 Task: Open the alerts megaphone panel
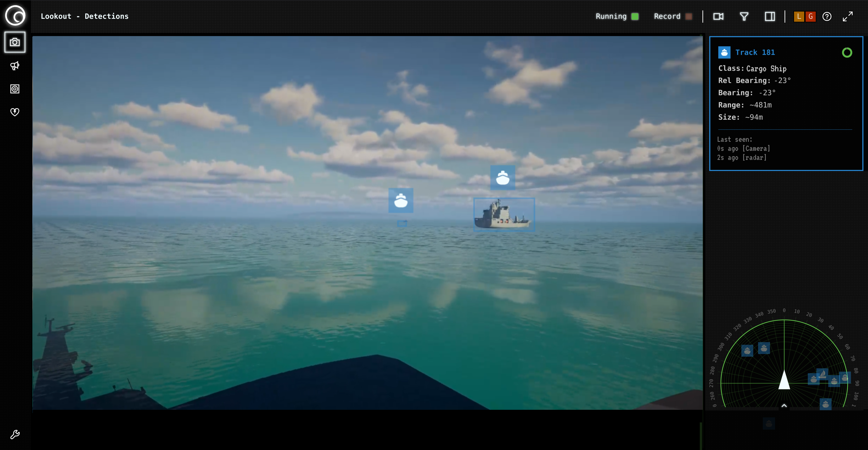coord(15,66)
